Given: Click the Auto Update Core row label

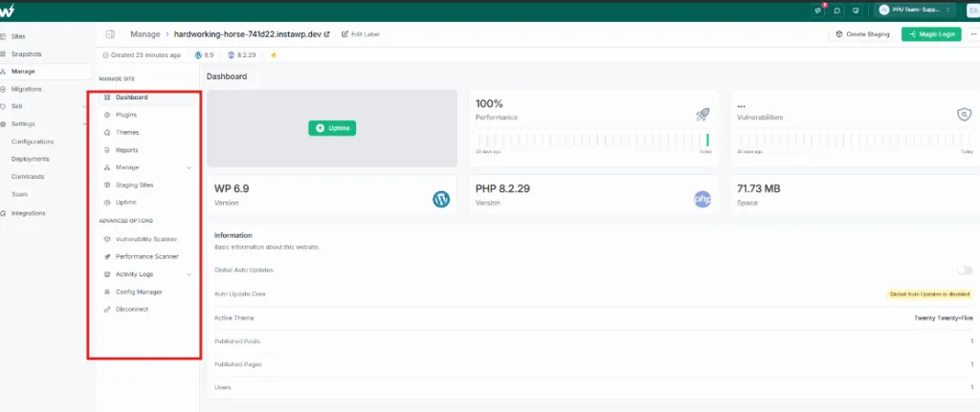Looking at the screenshot, I should (240, 294).
